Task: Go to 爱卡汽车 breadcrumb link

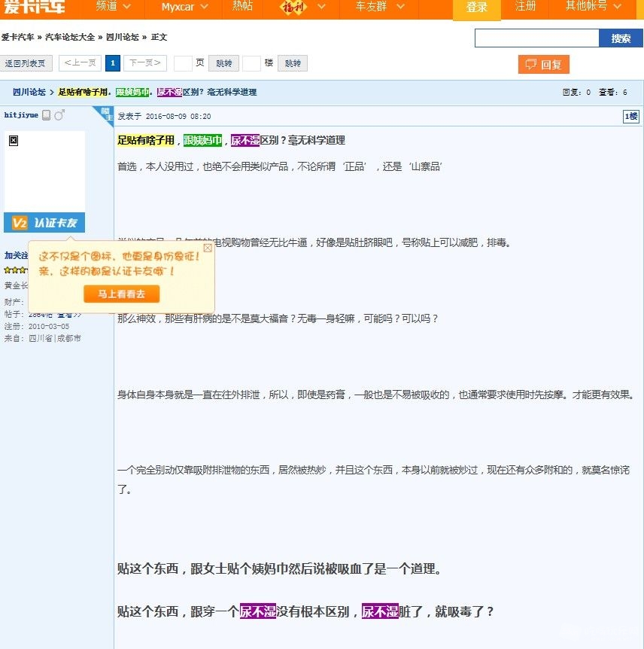Action: [17, 37]
